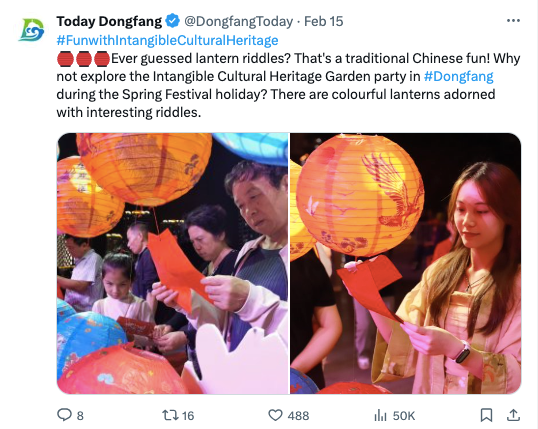Click the repost arrows icon

[171, 415]
